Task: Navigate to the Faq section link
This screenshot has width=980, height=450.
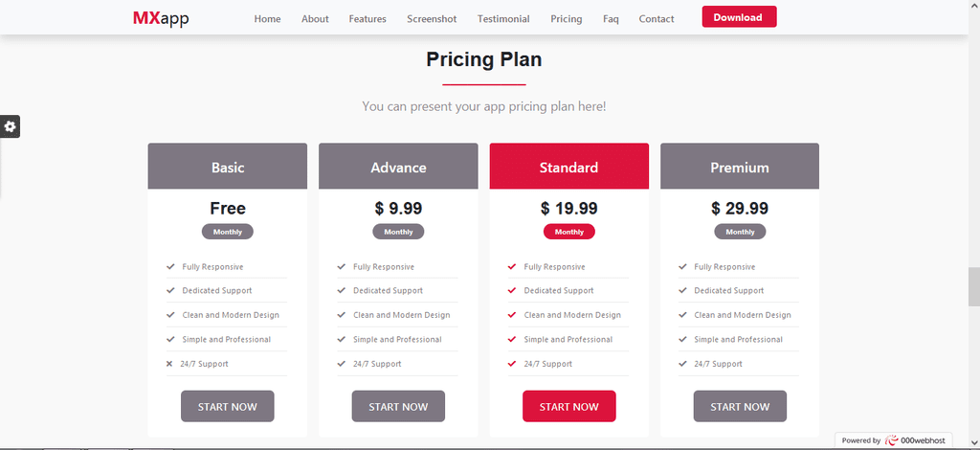Action: pos(611,19)
